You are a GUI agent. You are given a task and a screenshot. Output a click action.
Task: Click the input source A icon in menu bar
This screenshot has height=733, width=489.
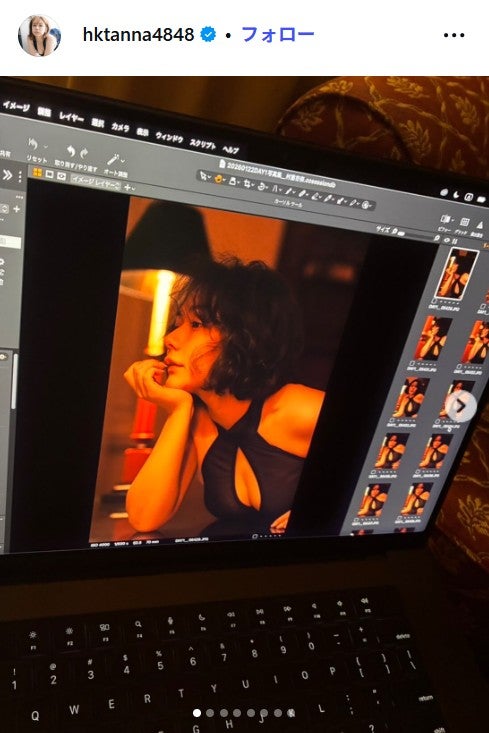[468, 197]
